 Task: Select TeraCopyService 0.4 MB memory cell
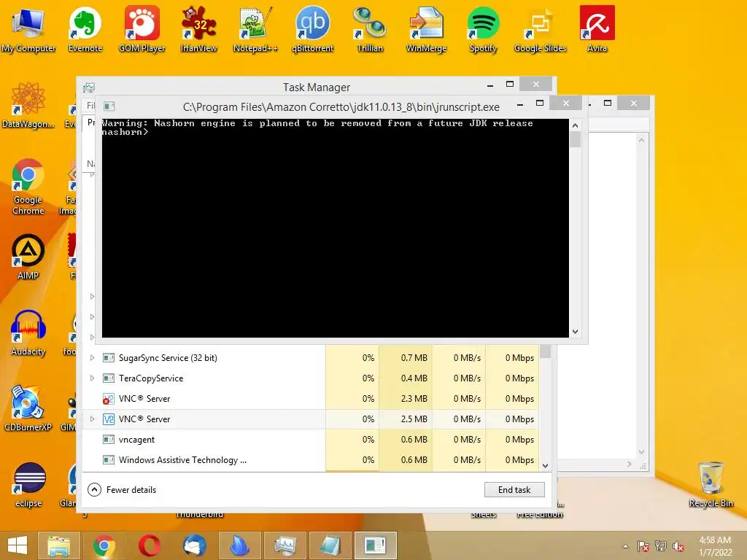pyautogui.click(x=406, y=378)
